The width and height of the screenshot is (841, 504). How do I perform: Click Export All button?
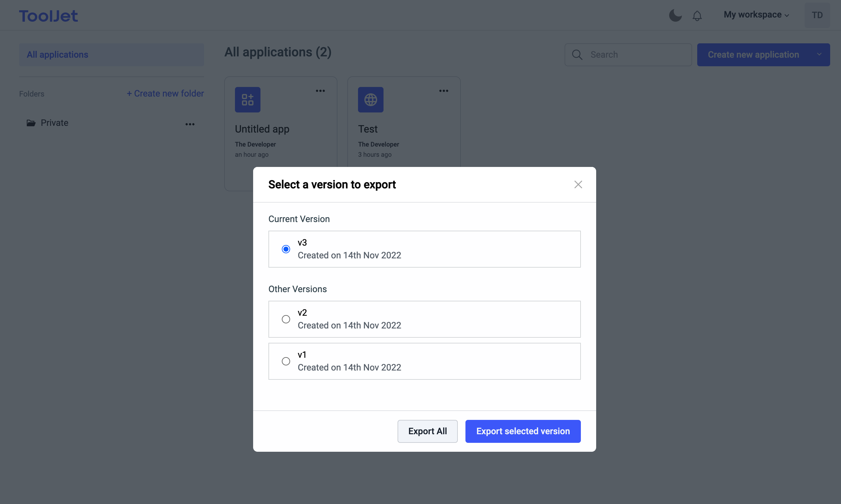[427, 431]
